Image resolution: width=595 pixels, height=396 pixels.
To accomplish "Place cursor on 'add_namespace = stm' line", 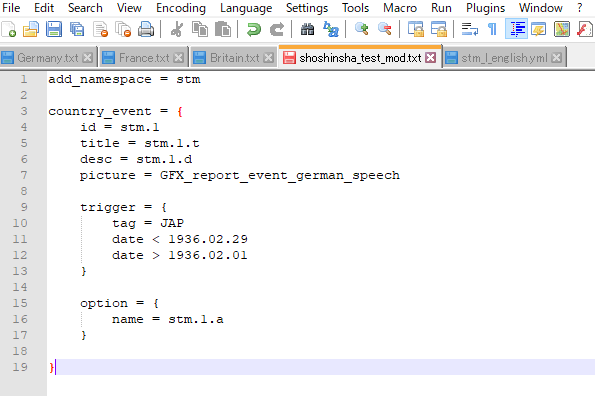I will (124, 79).
